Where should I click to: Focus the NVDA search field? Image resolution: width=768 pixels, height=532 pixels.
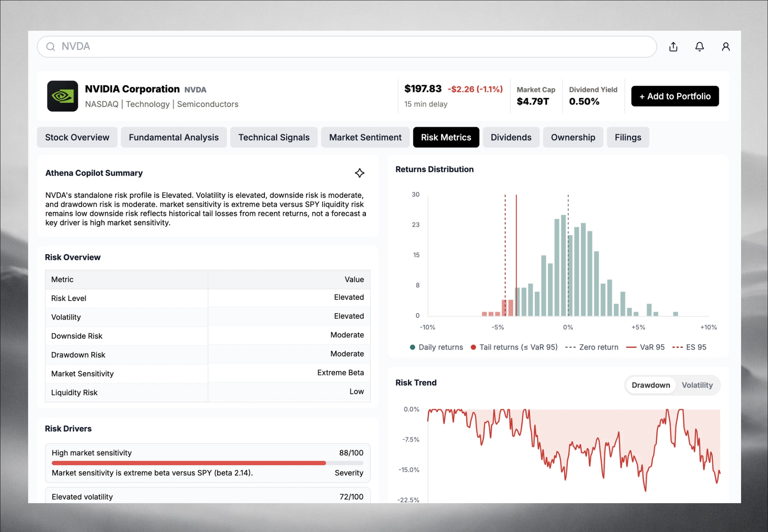pyautogui.click(x=347, y=47)
